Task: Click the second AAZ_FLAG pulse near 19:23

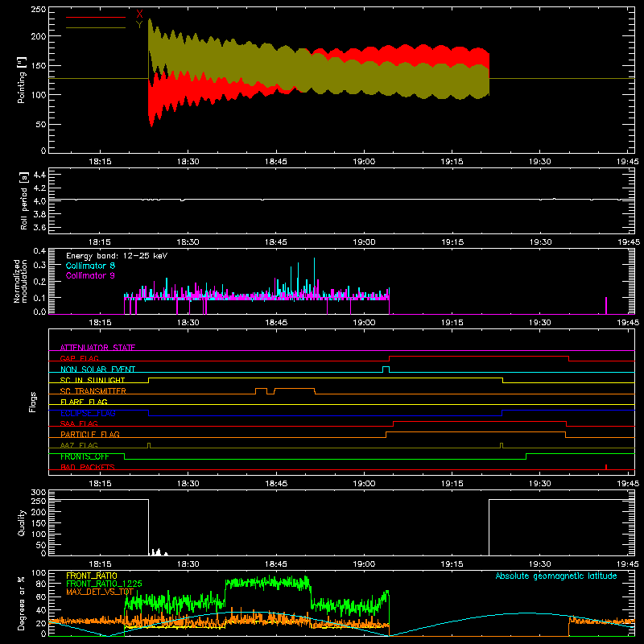Action: (502, 445)
